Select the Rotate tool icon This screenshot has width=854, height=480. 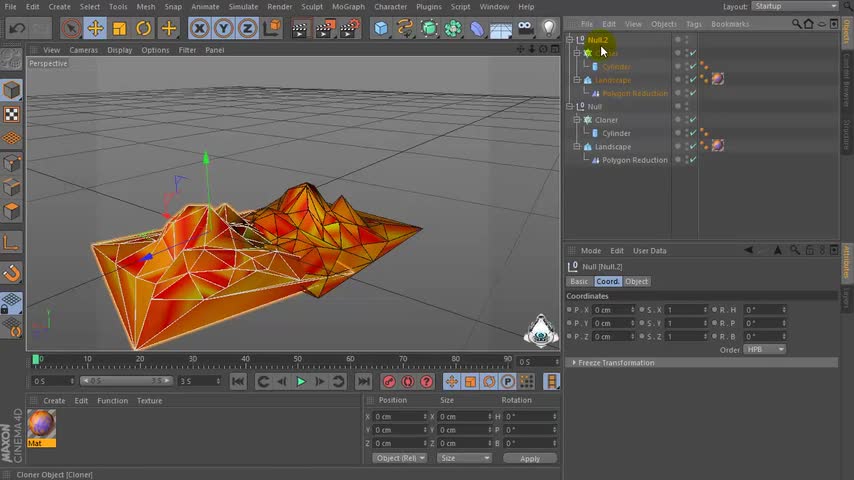(144, 29)
